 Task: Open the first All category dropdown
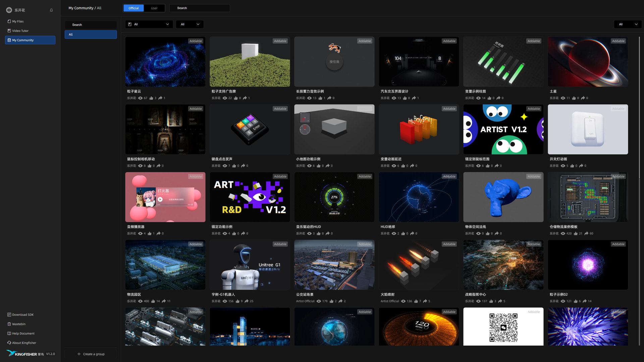pos(149,24)
